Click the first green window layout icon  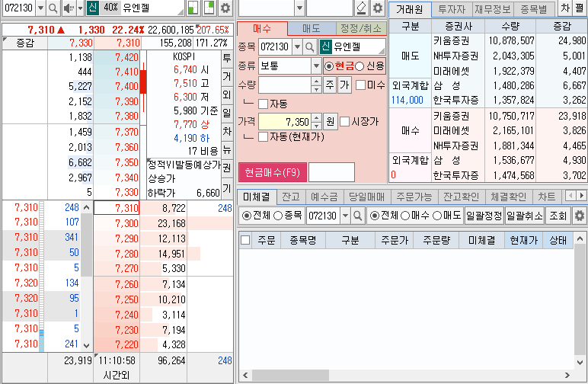click(x=193, y=8)
